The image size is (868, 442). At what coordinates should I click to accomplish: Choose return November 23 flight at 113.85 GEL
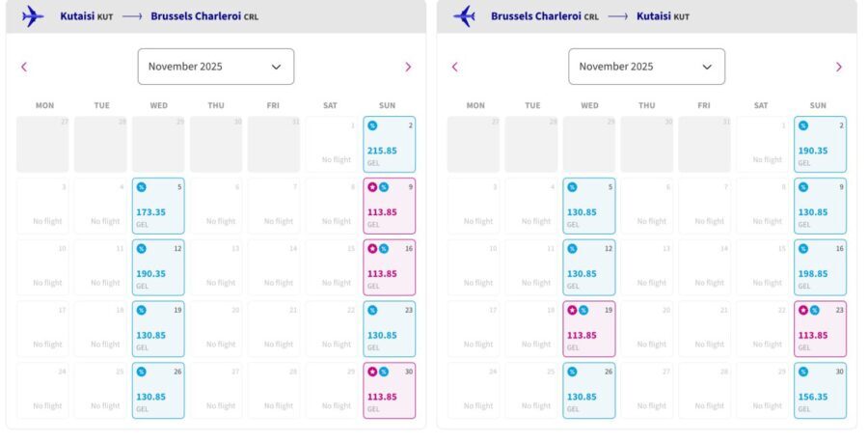coord(820,329)
